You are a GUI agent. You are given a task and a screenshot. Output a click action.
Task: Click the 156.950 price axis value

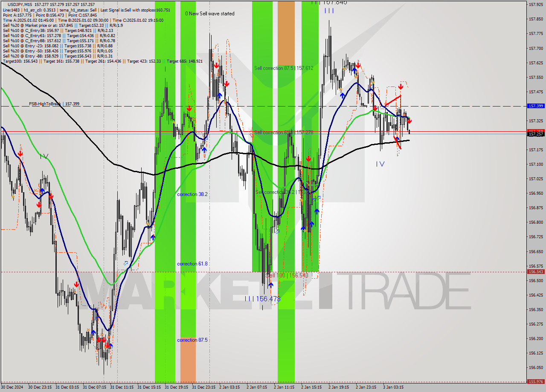coord(535,193)
